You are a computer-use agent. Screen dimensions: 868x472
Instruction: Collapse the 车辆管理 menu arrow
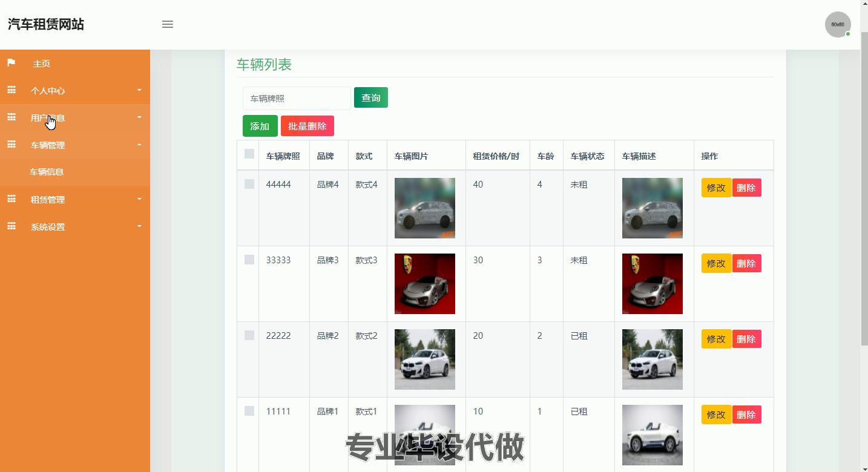pos(139,145)
